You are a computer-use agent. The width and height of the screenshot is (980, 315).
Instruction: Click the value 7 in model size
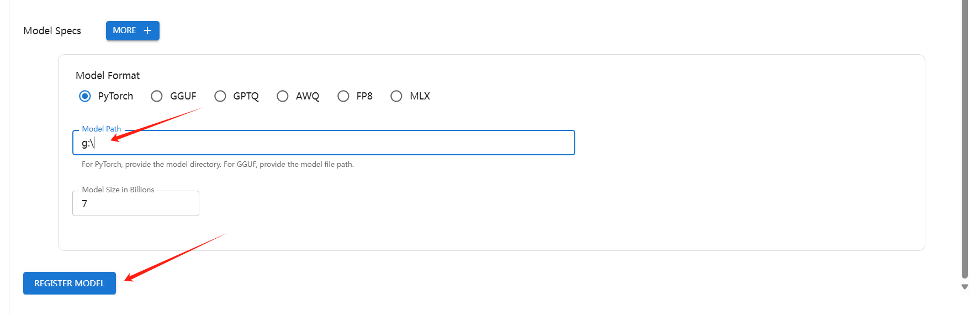[x=84, y=204]
